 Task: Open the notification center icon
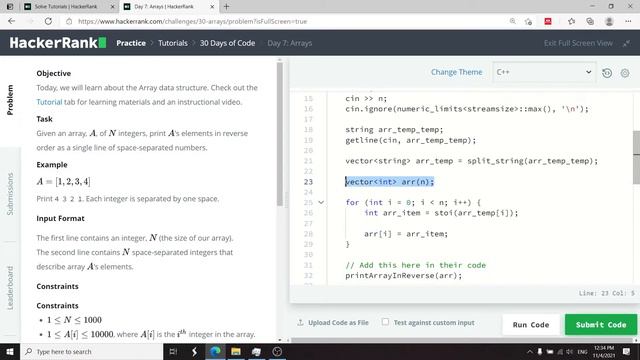[x=627, y=351]
